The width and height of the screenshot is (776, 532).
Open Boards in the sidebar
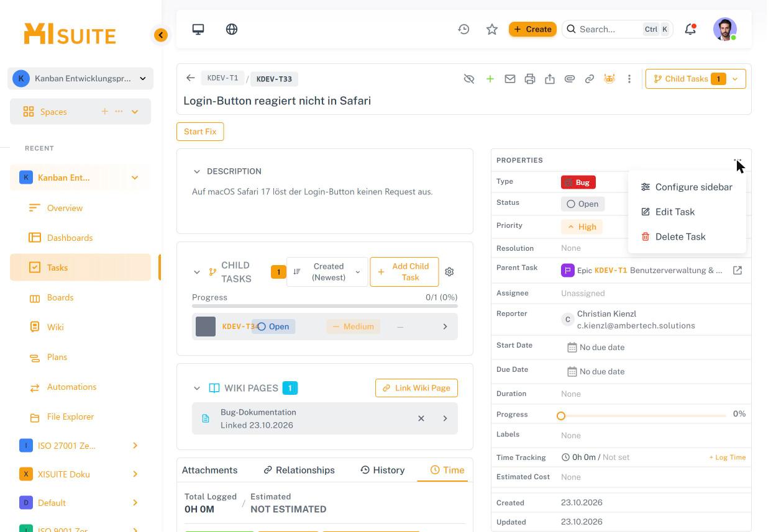point(81,297)
